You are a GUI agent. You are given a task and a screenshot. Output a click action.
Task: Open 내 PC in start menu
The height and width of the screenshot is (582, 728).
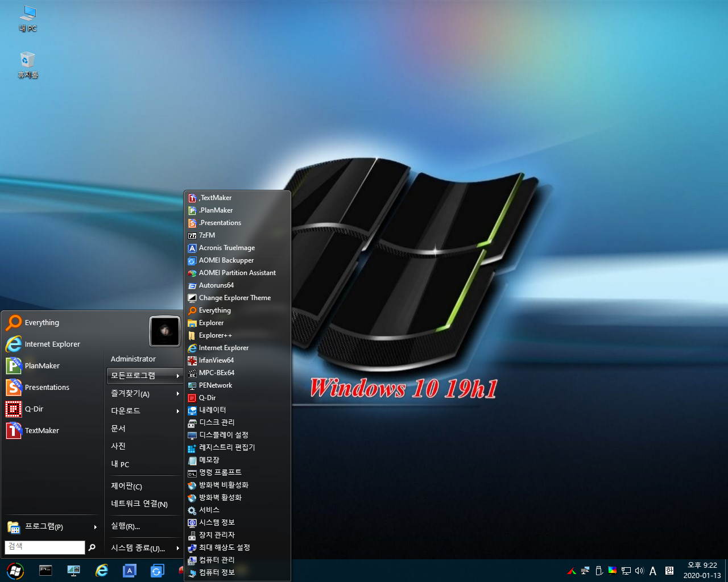[144, 464]
